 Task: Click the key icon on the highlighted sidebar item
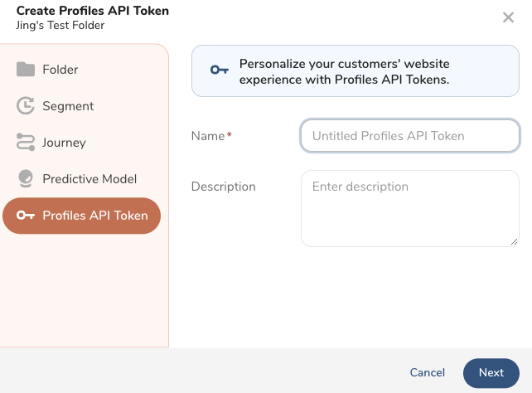tap(26, 216)
